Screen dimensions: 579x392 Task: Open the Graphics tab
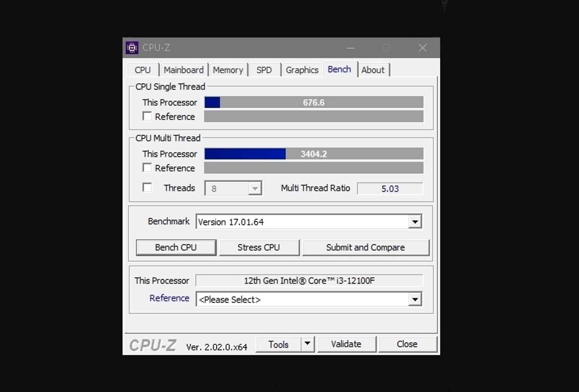(302, 70)
